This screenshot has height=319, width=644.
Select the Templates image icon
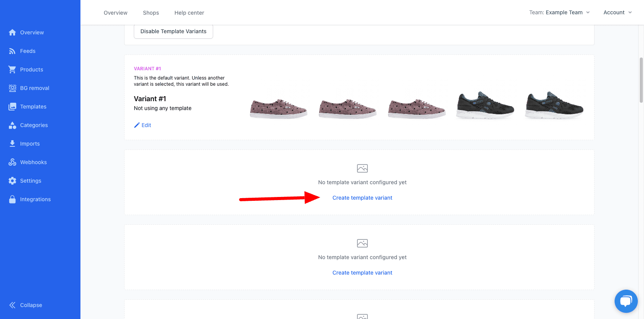[x=12, y=107]
